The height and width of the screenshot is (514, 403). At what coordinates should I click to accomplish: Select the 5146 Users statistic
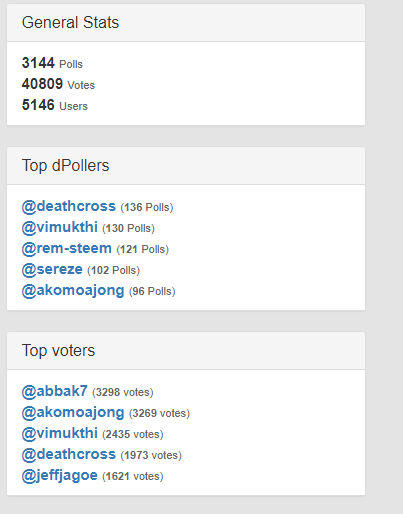pos(55,105)
